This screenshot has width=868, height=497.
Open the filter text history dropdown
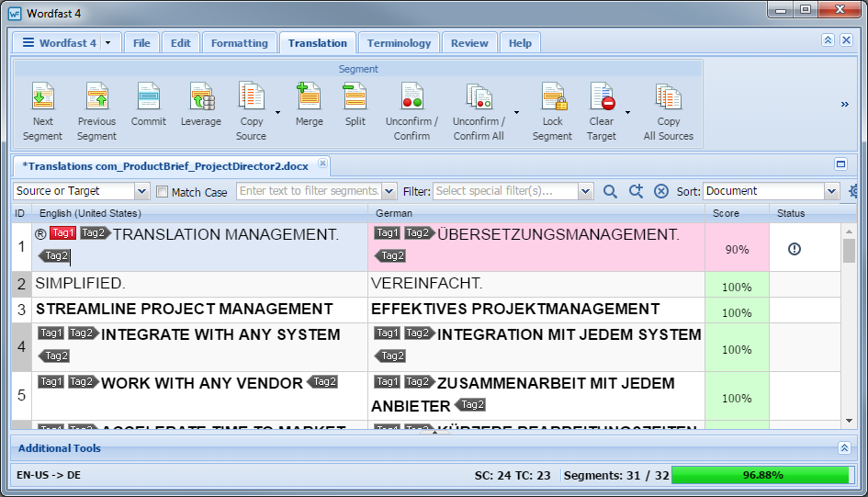point(389,191)
